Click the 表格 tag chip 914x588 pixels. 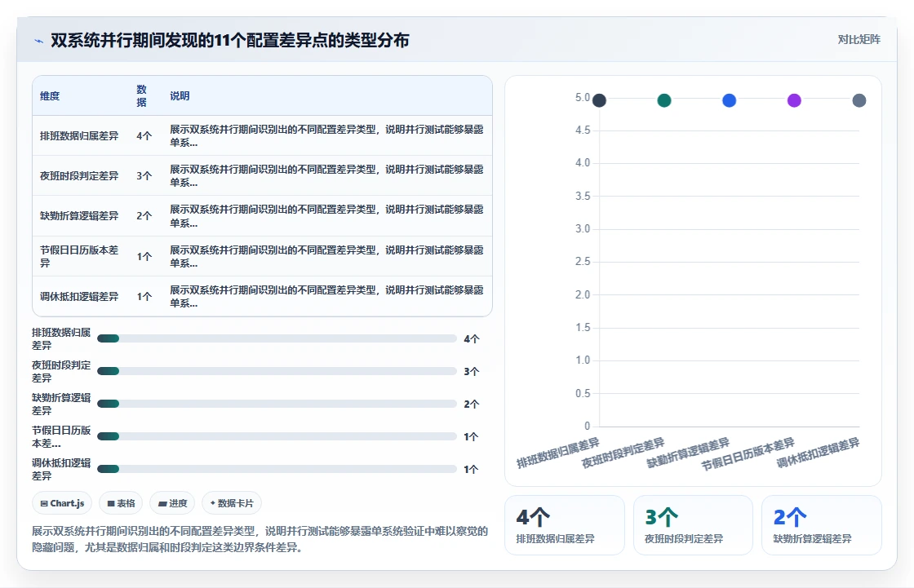(122, 503)
